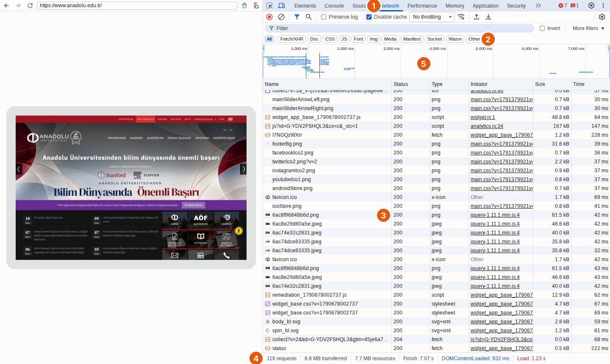
Task: Select the androidStore.png request
Action: coord(436,188)
